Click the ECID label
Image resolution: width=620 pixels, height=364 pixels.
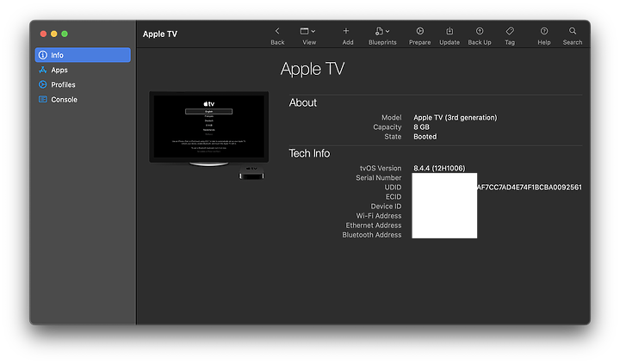tap(394, 197)
